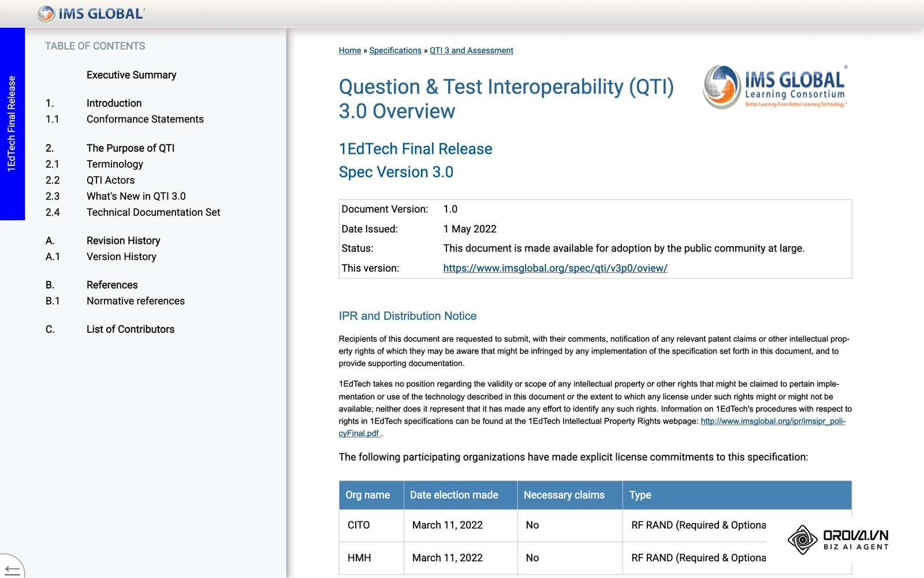This screenshot has height=578, width=924.
Task: Click the blue 1EdTech Final Release side banner
Action: click(x=12, y=124)
